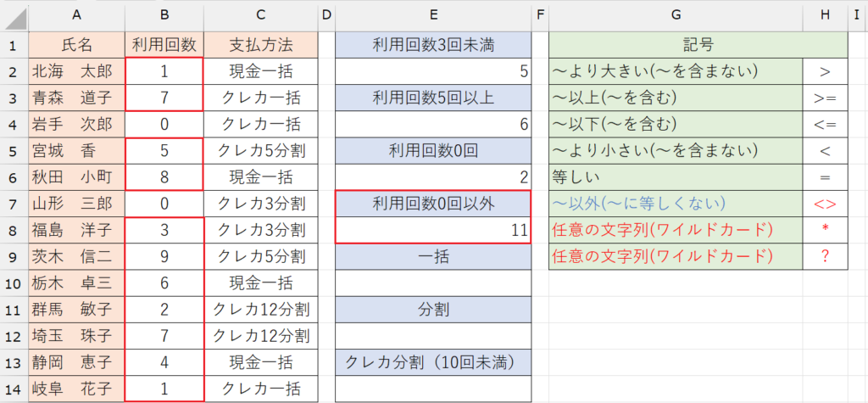Click クレカ5分割 in 宮城 香's row
The image size is (868, 403).
[x=261, y=151]
